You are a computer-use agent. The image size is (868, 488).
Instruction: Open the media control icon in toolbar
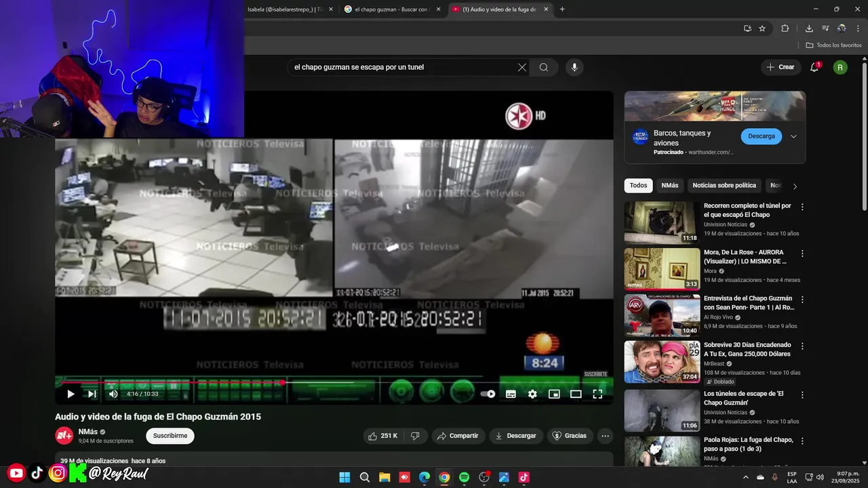(825, 28)
